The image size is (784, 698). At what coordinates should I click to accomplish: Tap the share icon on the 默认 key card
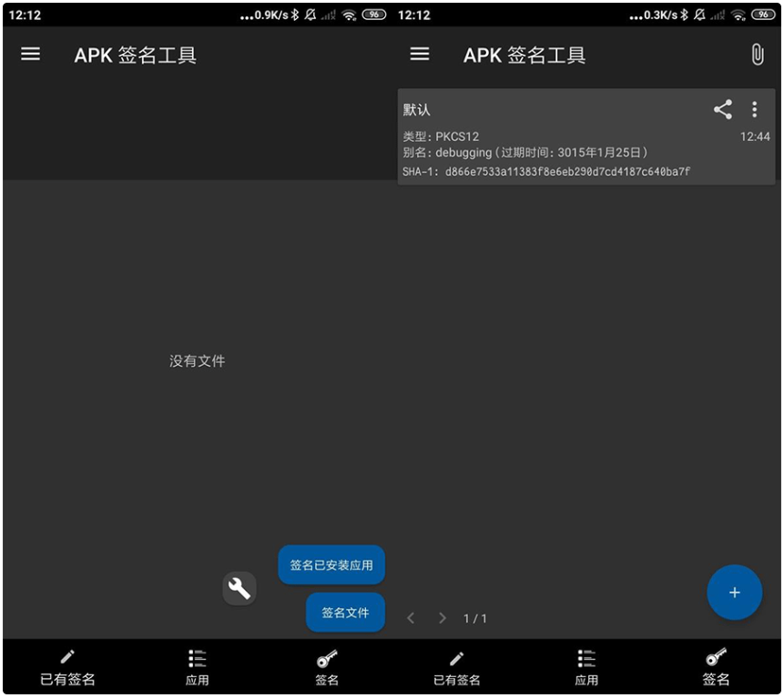pos(725,109)
